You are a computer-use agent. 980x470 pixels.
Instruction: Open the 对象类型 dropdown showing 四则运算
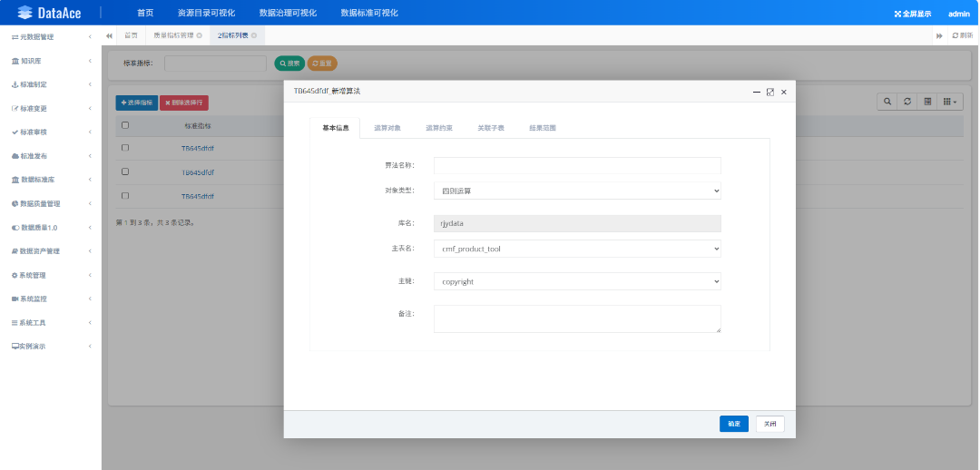tap(577, 191)
